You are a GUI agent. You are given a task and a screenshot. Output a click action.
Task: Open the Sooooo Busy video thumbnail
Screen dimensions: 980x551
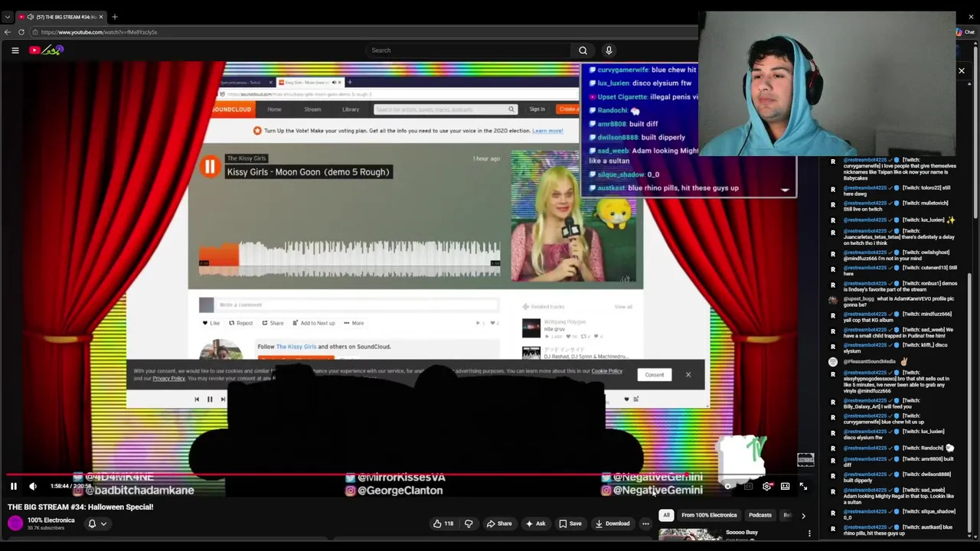[690, 536]
